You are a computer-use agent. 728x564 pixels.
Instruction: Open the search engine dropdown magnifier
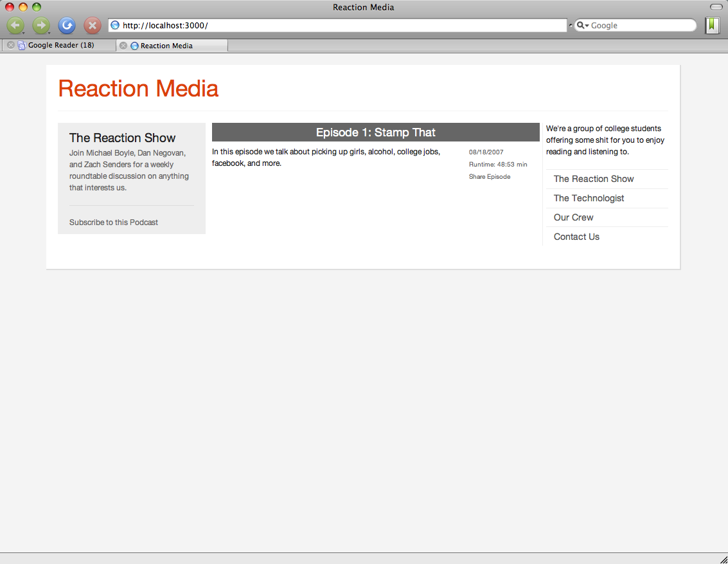click(583, 25)
